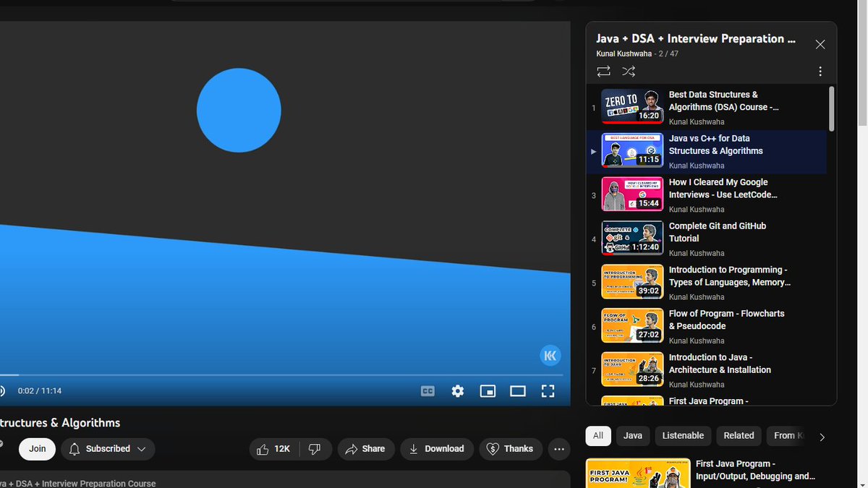Image resolution: width=868 pixels, height=488 pixels.
Task: Open thumbnail showing 39:02 duration
Action: pos(632,282)
